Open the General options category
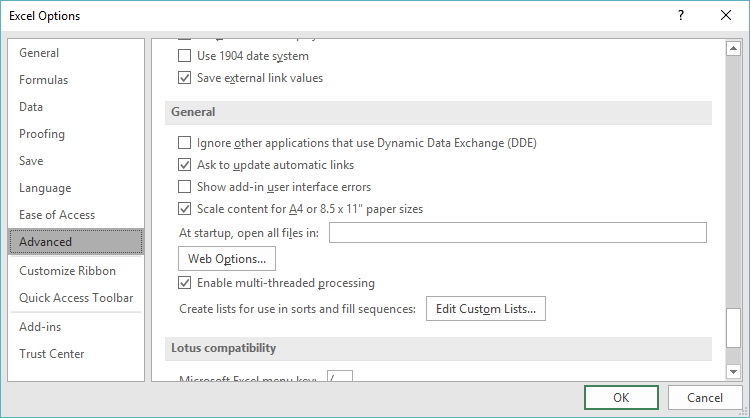Screen dimensions: 750x418 39,53
